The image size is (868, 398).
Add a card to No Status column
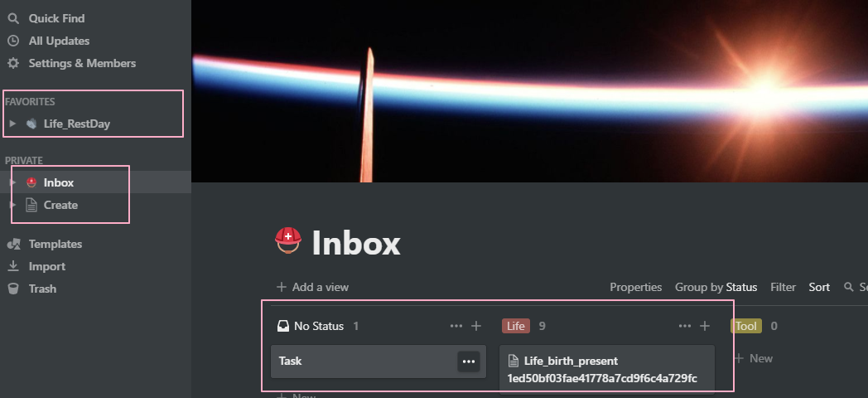pos(476,326)
